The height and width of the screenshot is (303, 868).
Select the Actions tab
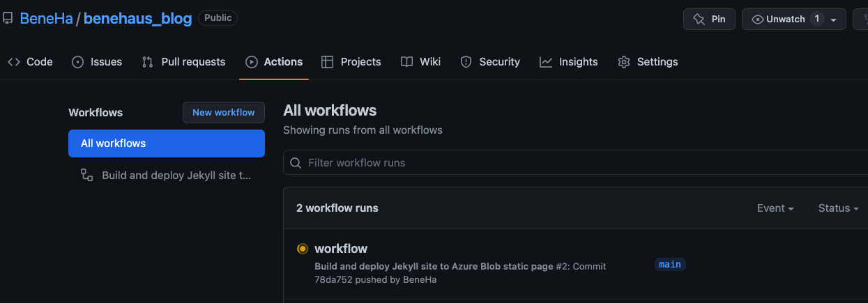(x=274, y=61)
